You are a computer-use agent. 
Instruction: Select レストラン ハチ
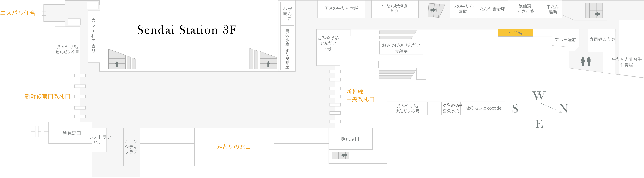(x=100, y=140)
